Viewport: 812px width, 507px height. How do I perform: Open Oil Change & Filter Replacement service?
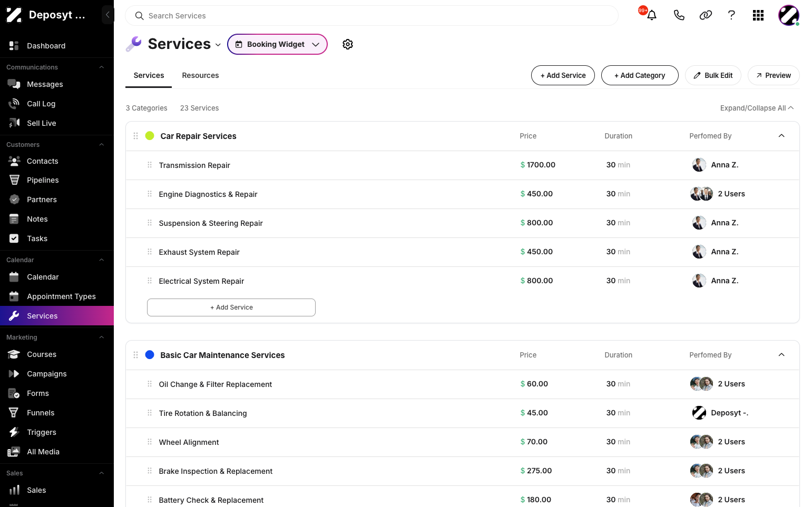(x=216, y=384)
